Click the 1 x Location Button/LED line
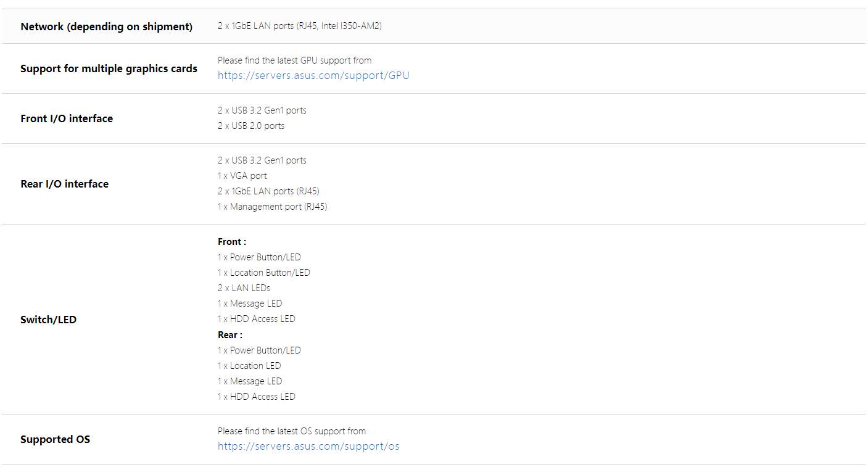This screenshot has width=868, height=467. tap(263, 273)
